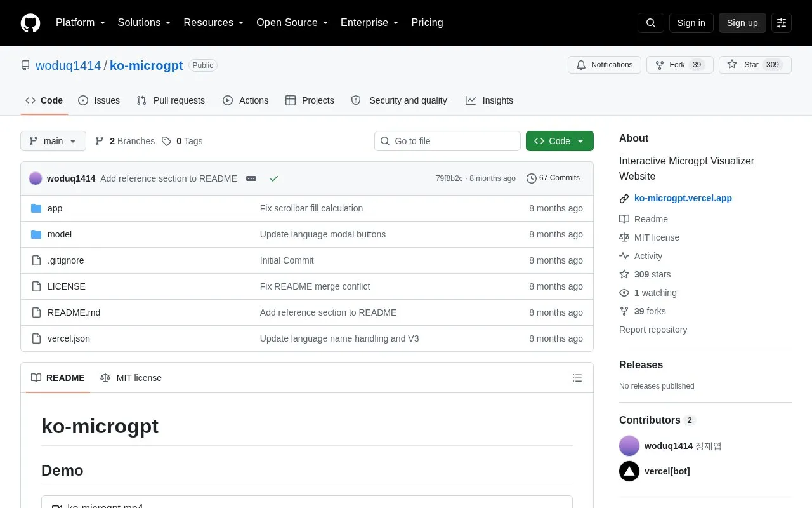Viewport: 812px width, 508px height.
Task: Switch to the Actions tab
Action: 246,100
